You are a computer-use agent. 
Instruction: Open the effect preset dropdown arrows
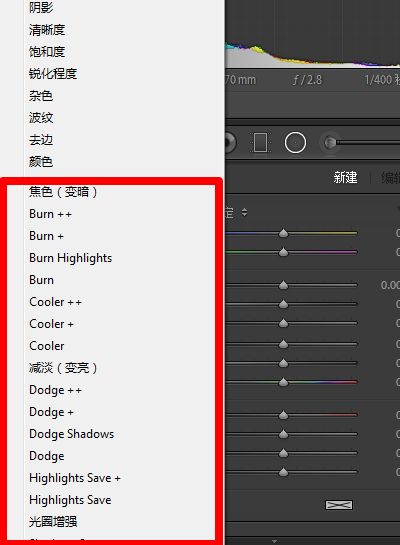point(244,212)
